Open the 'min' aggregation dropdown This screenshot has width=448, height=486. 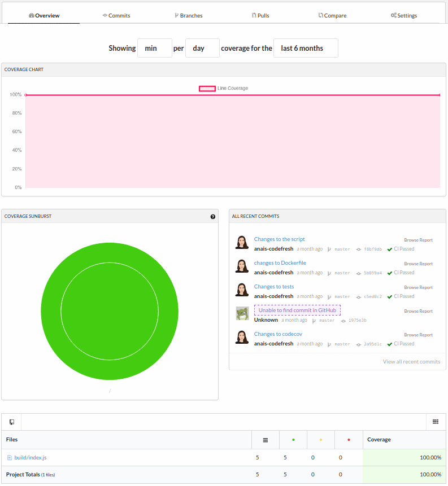154,48
